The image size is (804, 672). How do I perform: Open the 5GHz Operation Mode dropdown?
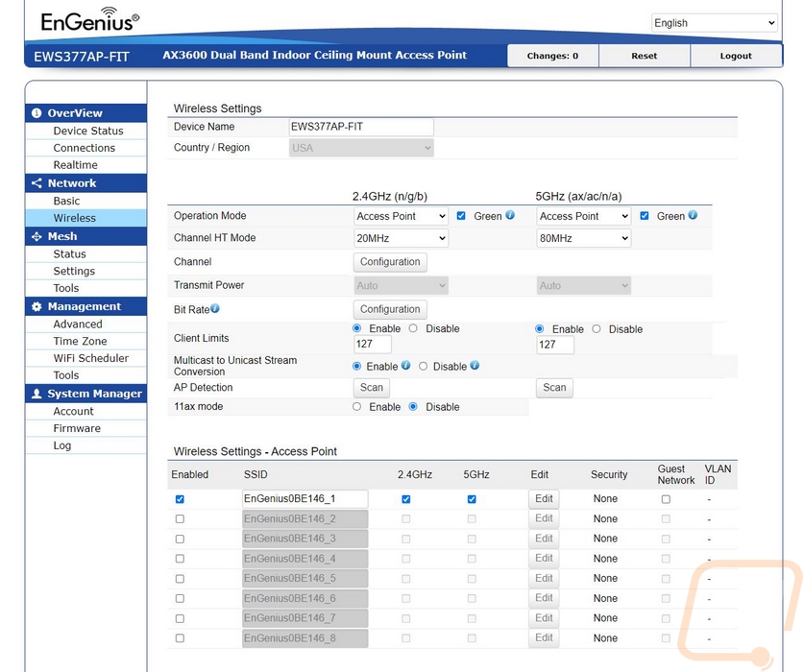pos(583,216)
